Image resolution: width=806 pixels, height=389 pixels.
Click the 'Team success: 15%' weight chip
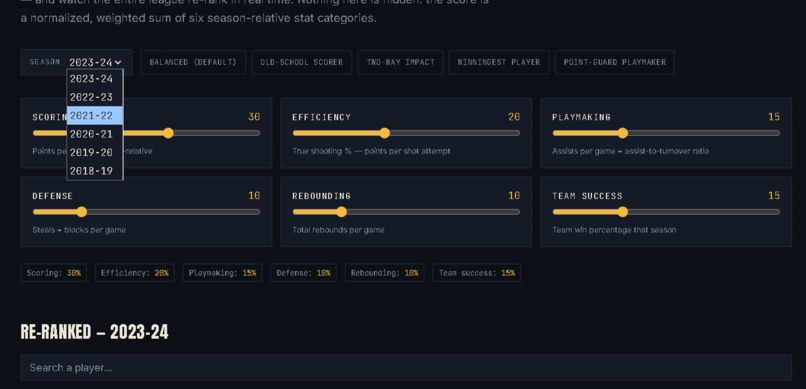pyautogui.click(x=477, y=273)
